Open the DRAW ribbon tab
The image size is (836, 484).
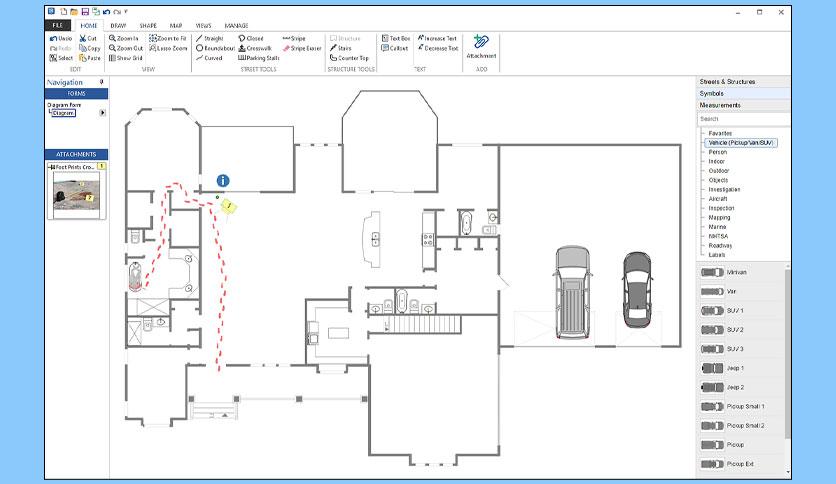[x=118, y=26]
